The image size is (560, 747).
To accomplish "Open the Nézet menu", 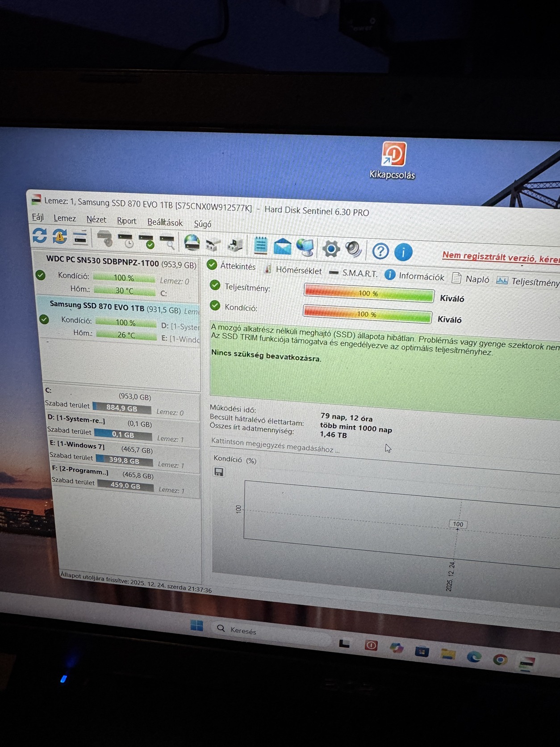I will point(96,219).
